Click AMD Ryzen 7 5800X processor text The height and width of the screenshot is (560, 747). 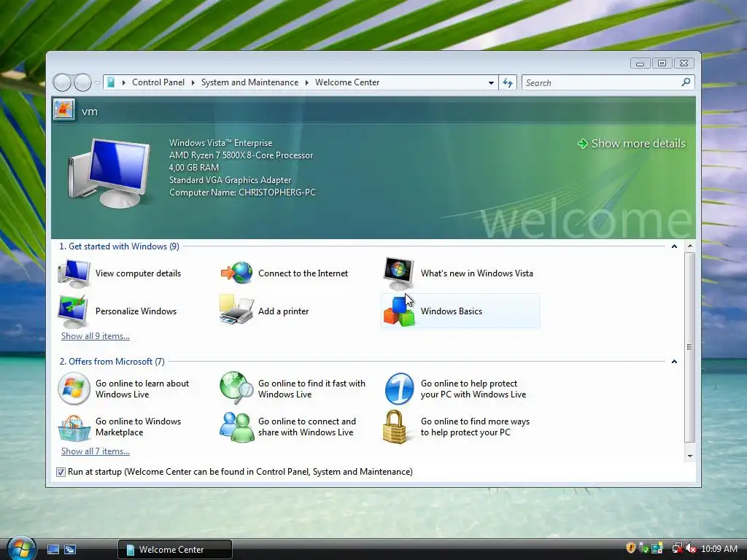(x=241, y=155)
